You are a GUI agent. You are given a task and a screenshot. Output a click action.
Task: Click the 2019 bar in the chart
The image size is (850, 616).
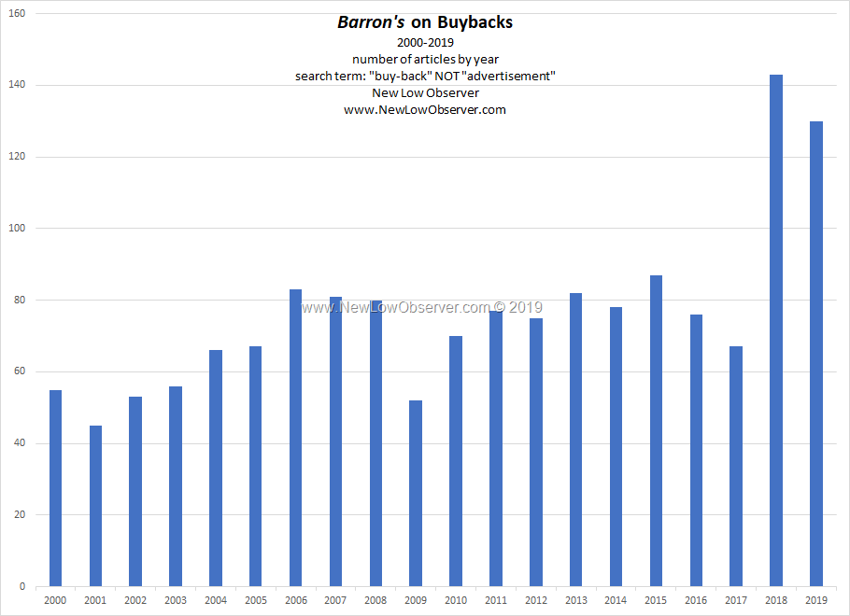pyautogui.click(x=816, y=354)
